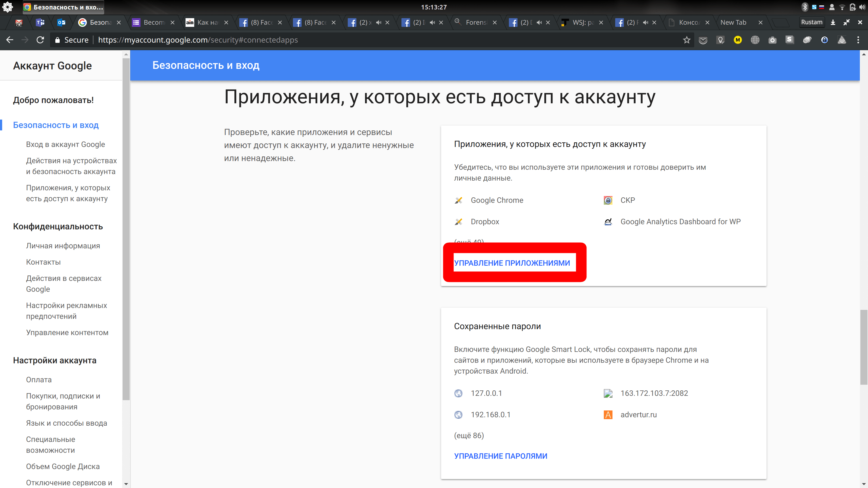The image size is (868, 488).
Task: Click the sidebar vertical scrollbar thumb
Action: click(x=126, y=229)
